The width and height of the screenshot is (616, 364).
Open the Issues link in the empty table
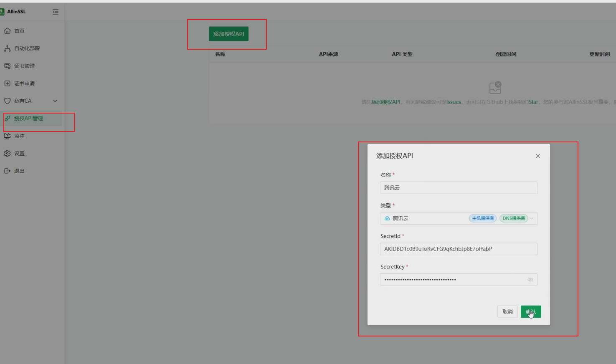(454, 102)
